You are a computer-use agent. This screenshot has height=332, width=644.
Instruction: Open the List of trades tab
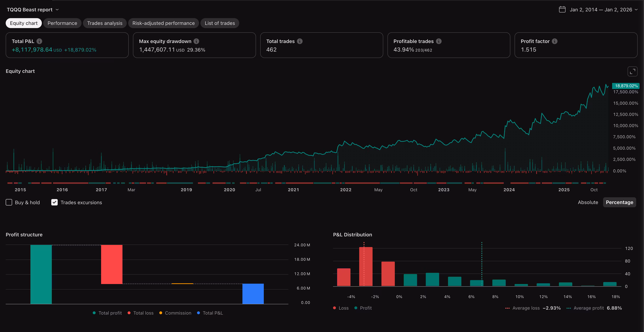pyautogui.click(x=219, y=23)
